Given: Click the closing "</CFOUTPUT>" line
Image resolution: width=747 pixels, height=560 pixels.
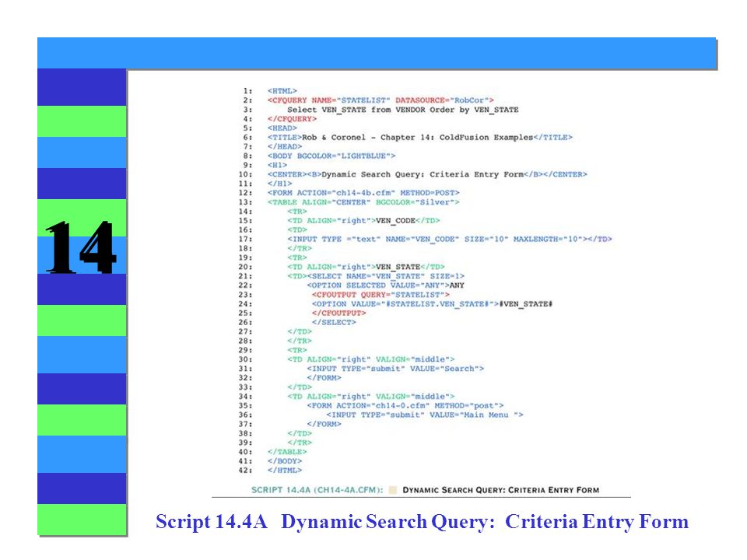Looking at the screenshot, I should [338, 313].
